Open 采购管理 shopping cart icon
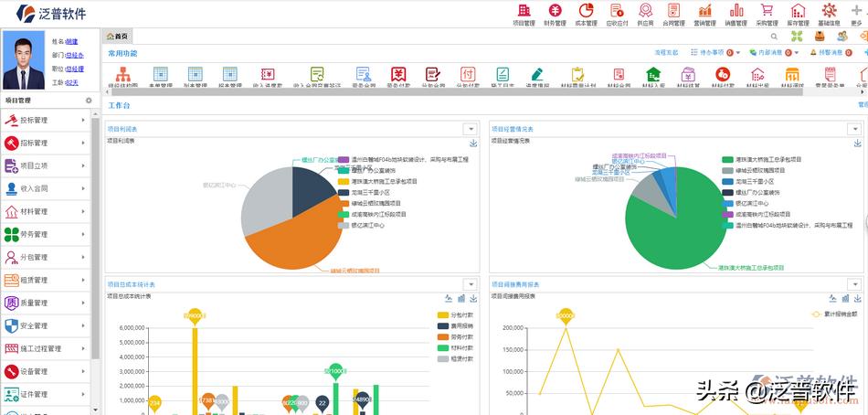Image resolution: width=868 pixels, height=415 pixels. (x=766, y=11)
